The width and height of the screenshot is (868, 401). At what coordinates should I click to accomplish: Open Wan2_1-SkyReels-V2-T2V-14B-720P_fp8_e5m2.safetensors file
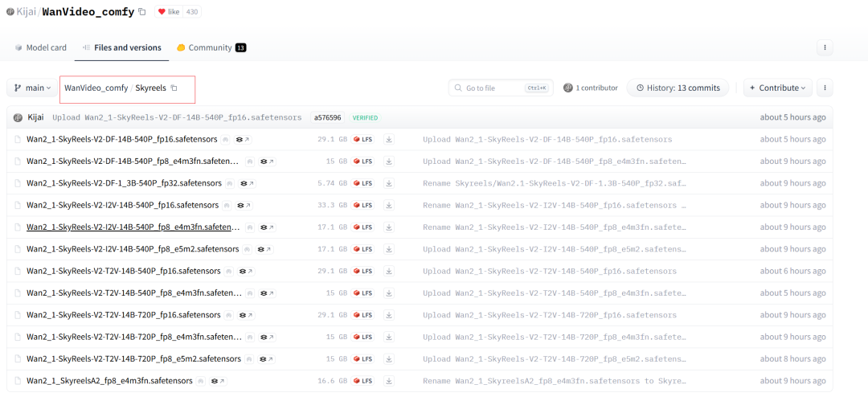133,359
